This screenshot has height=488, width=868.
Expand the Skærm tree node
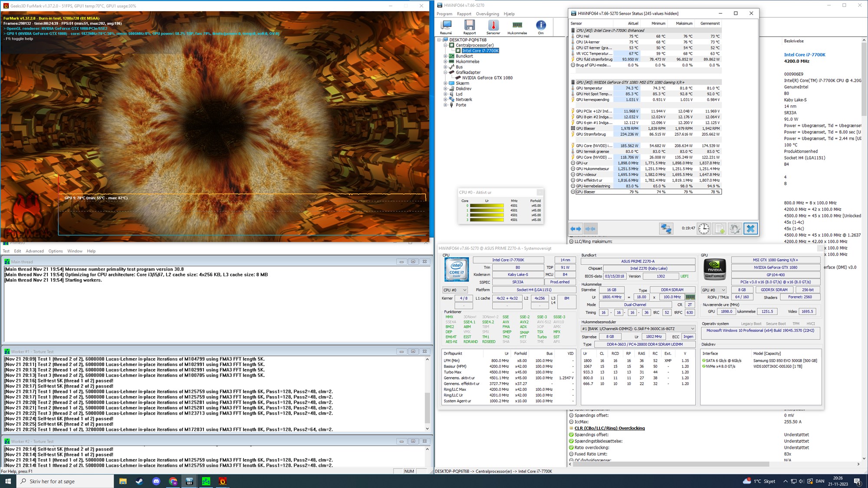pos(445,83)
